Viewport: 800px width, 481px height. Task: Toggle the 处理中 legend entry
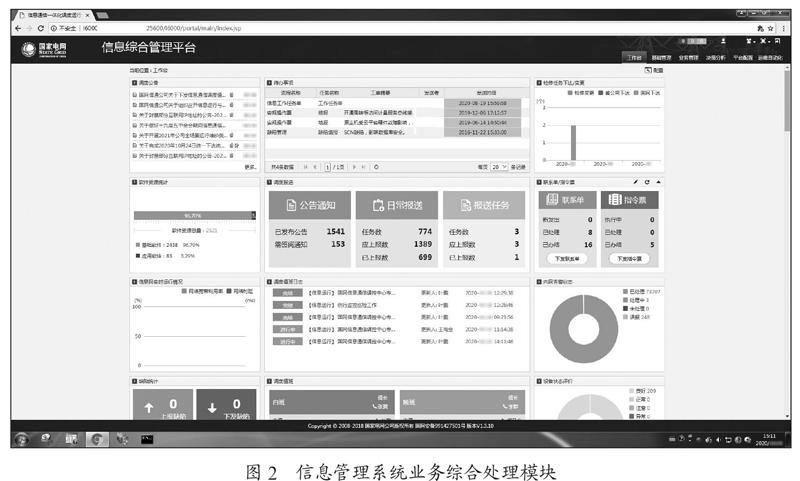coord(636,300)
